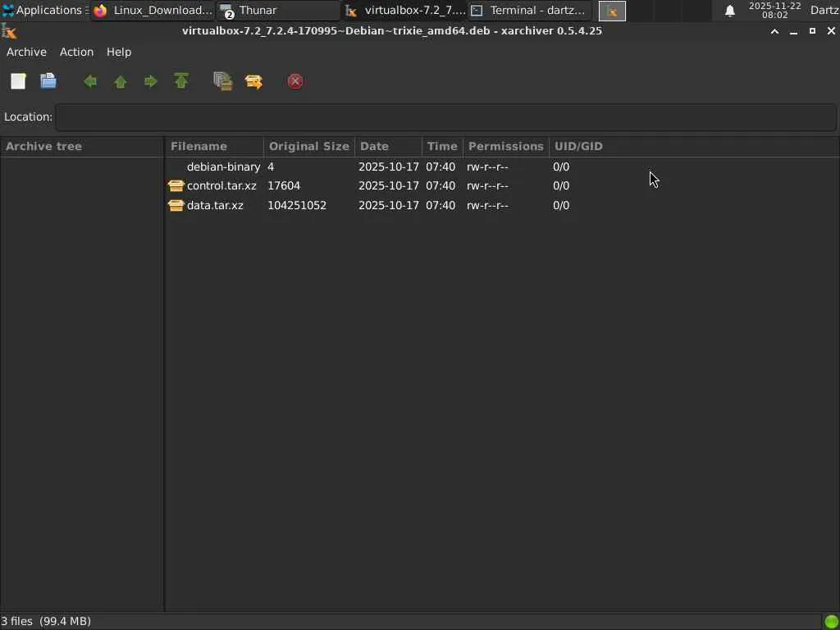Click the '3 files (99.4 MB)' status text
The width and height of the screenshot is (840, 630).
point(46,622)
